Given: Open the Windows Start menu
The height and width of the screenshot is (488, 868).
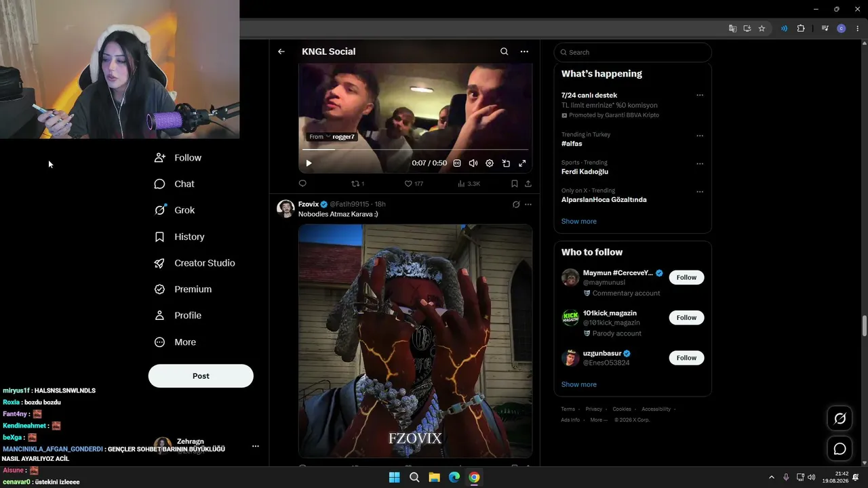Looking at the screenshot, I should 394,477.
